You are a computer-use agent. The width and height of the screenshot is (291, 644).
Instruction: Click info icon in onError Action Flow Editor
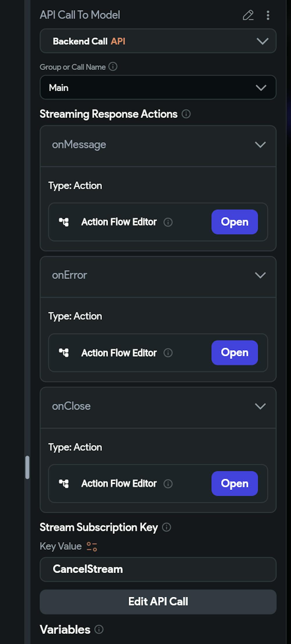coord(168,353)
